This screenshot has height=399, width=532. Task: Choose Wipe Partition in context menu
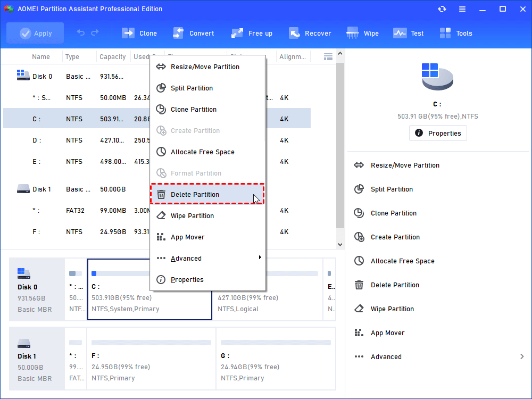point(207,216)
